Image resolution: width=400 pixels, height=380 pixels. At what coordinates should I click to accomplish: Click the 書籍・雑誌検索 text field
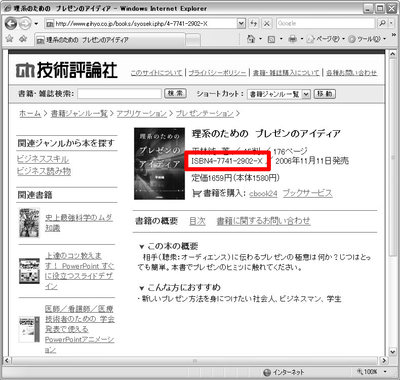tap(120, 94)
